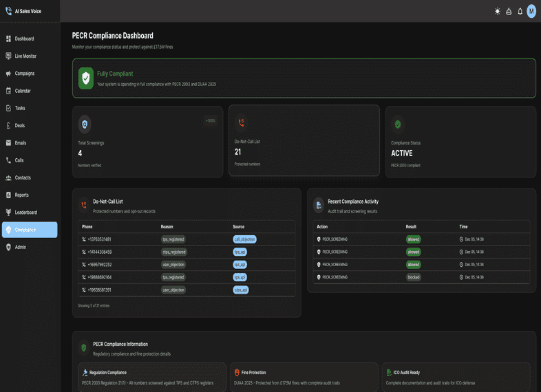541x392 pixels.
Task: Click the Reason column header
Action: pos(167,227)
